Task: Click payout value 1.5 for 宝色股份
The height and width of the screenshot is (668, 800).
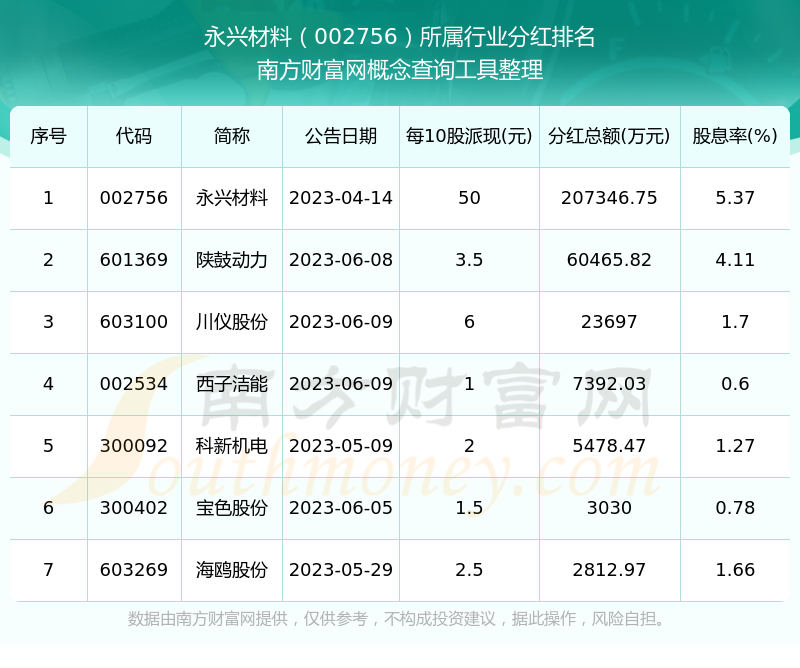Action: pos(469,508)
